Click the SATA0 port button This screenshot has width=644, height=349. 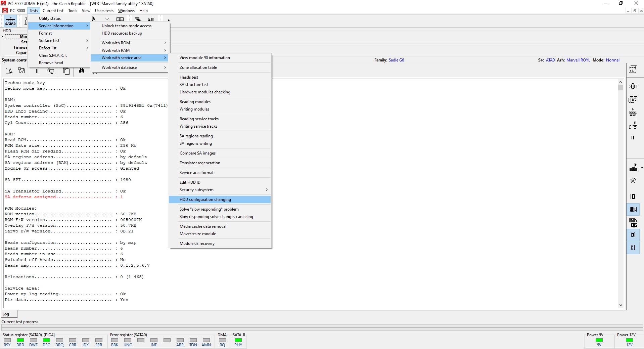pyautogui.click(x=10, y=21)
